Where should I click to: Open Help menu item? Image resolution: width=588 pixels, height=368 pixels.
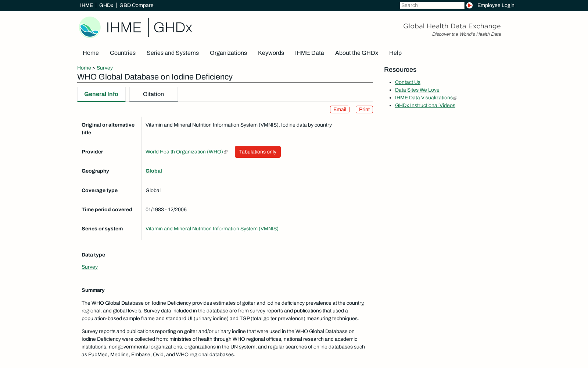pyautogui.click(x=395, y=53)
